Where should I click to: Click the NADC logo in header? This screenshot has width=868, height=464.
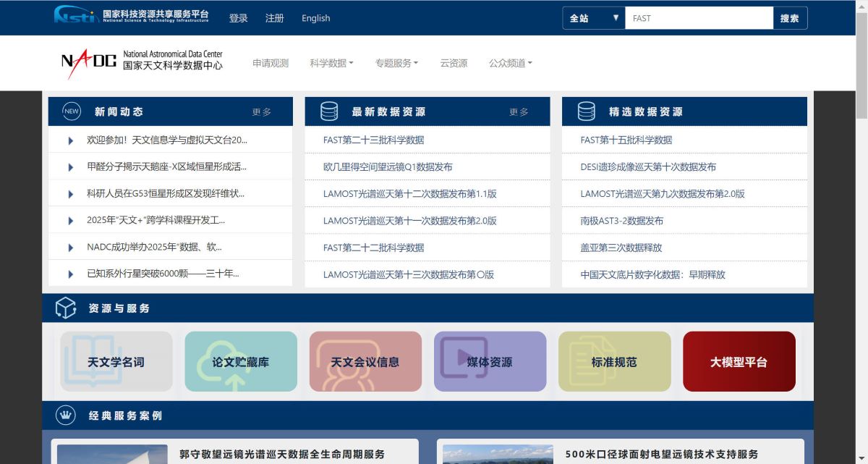pyautogui.click(x=142, y=63)
